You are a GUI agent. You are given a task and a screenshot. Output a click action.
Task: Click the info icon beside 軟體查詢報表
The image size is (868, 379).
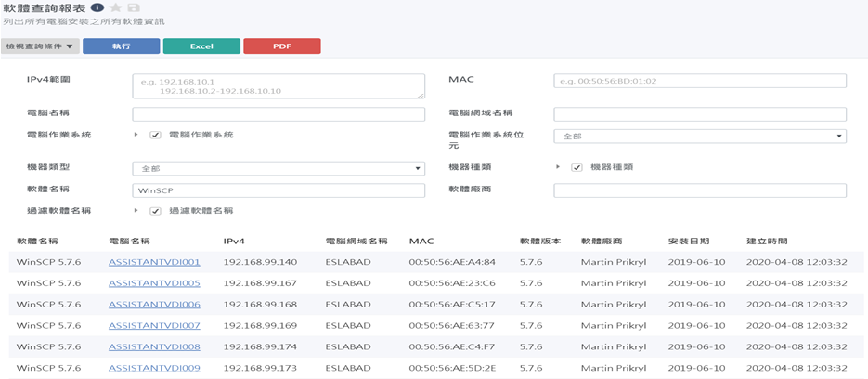97,7
